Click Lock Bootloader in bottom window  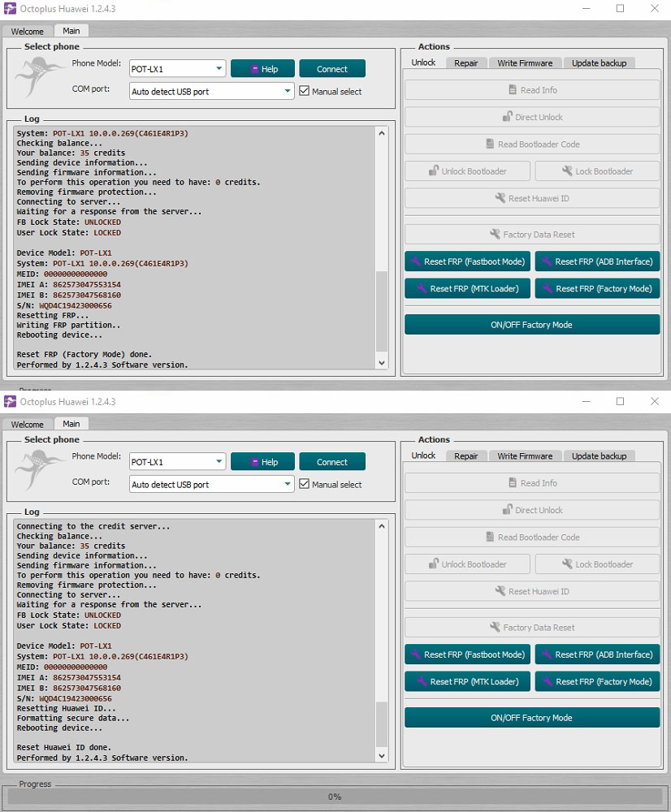pos(597,564)
